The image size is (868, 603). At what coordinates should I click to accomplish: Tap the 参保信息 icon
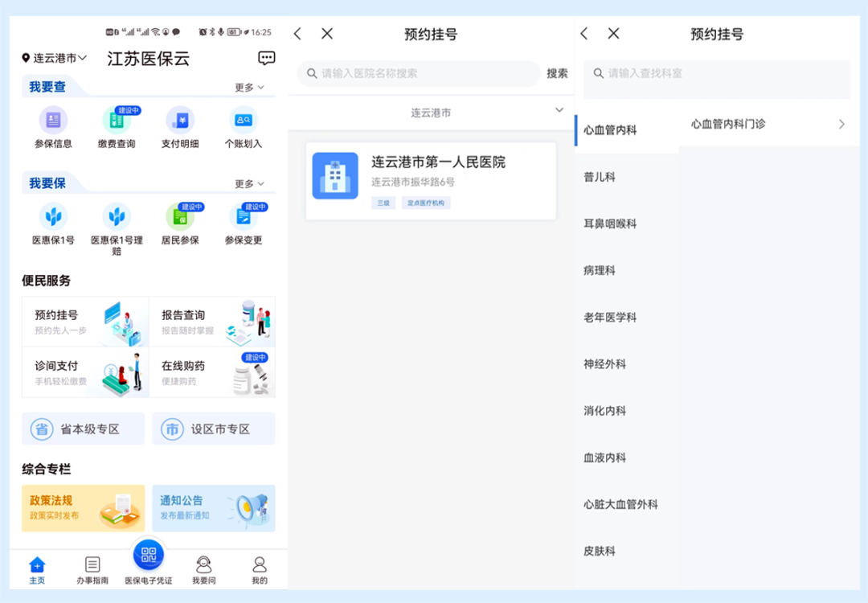[x=53, y=121]
